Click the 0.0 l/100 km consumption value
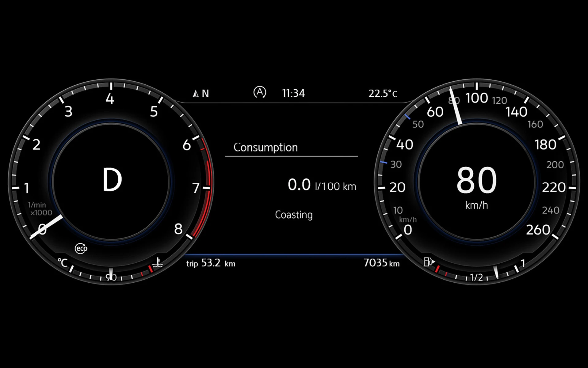The width and height of the screenshot is (588, 368). (x=322, y=185)
